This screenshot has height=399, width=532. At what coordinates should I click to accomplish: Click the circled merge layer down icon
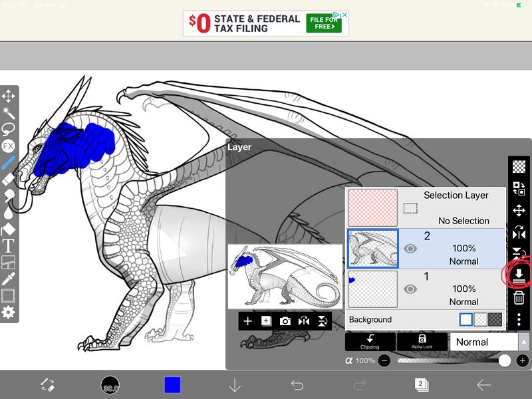coord(519,275)
